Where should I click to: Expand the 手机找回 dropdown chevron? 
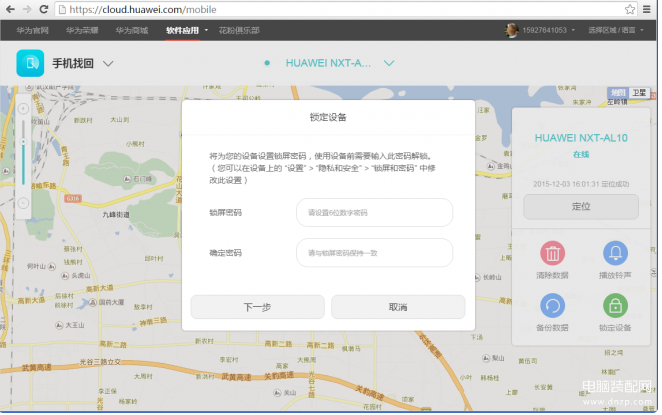[x=108, y=64]
